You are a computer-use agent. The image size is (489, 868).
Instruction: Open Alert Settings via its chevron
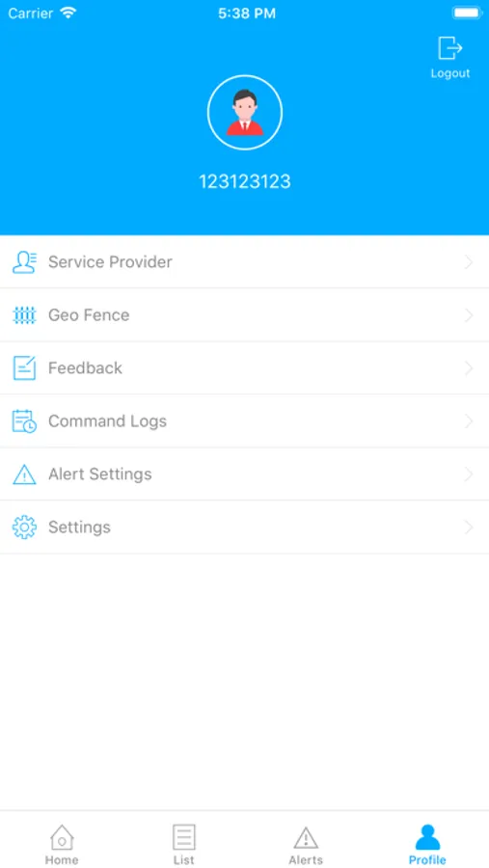coord(469,475)
